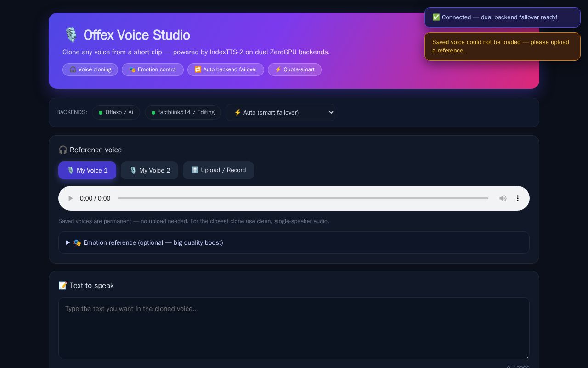This screenshot has height=368, width=588.
Task: Click the BACKENDS label
Action: tap(72, 112)
